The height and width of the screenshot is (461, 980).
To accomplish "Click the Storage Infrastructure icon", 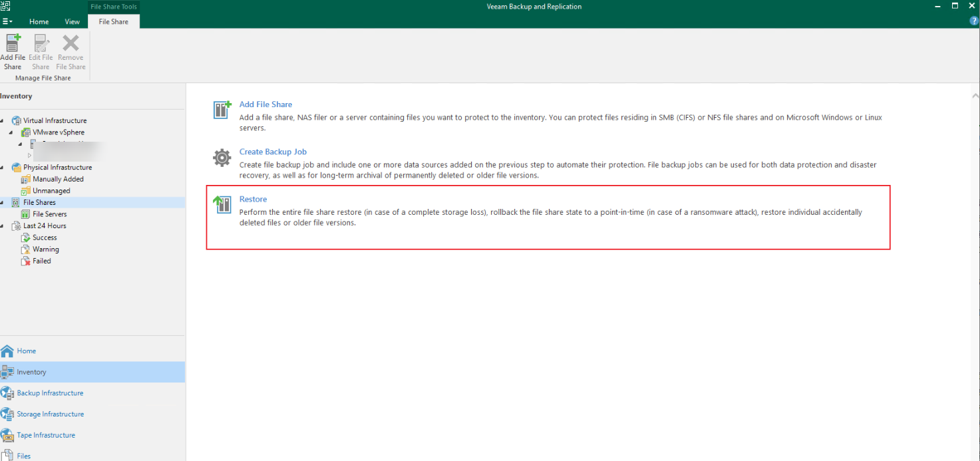I will (x=7, y=414).
